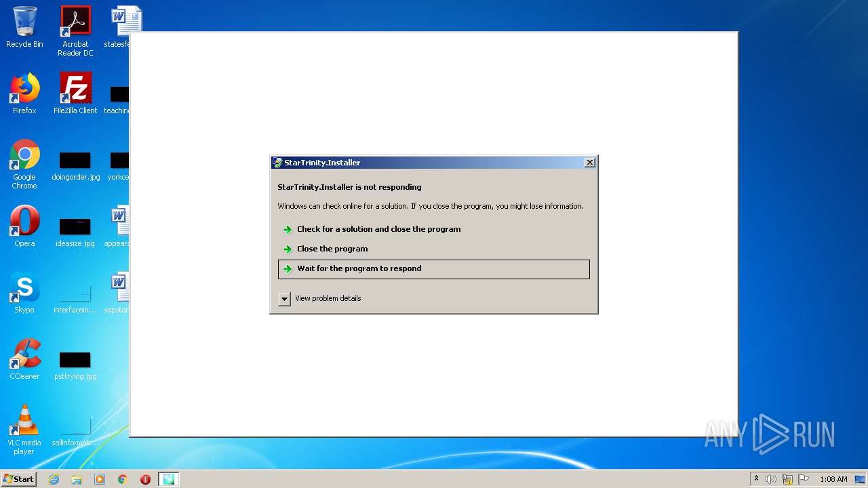Launch Acrobat Reader DC shortcut
868x488 pixels.
pyautogui.click(x=75, y=31)
